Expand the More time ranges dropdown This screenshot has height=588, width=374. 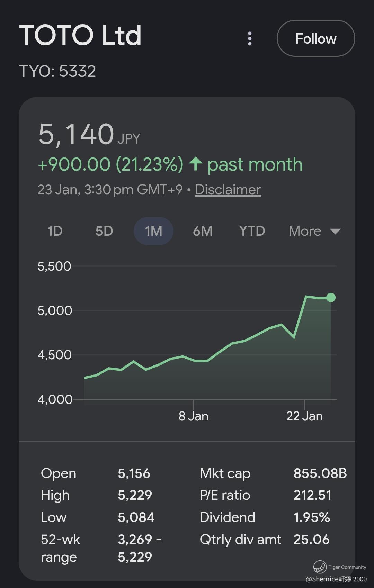tap(314, 231)
